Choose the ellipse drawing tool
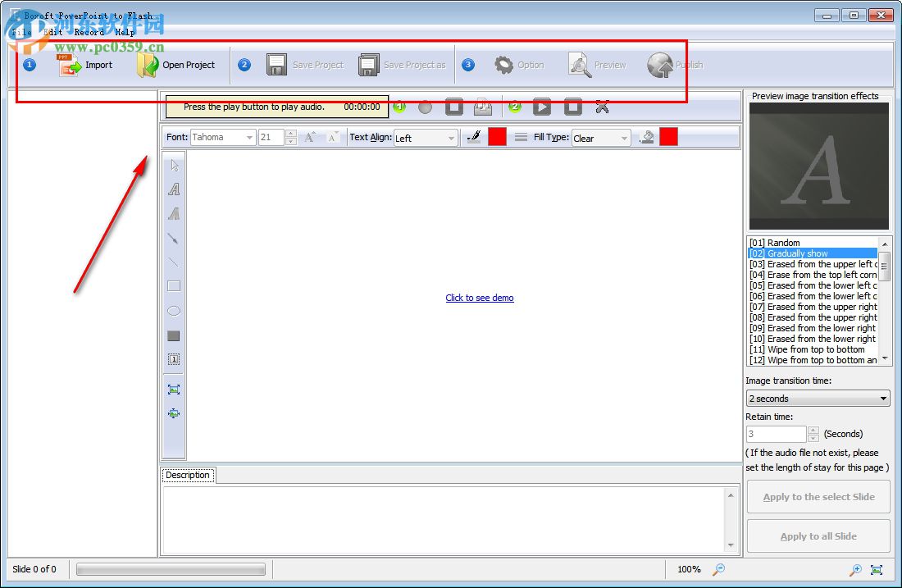 pyautogui.click(x=173, y=310)
